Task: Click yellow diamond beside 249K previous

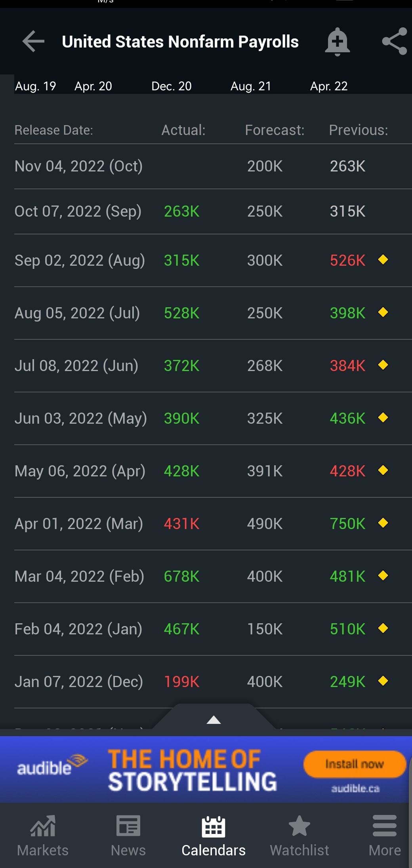Action: point(383,681)
